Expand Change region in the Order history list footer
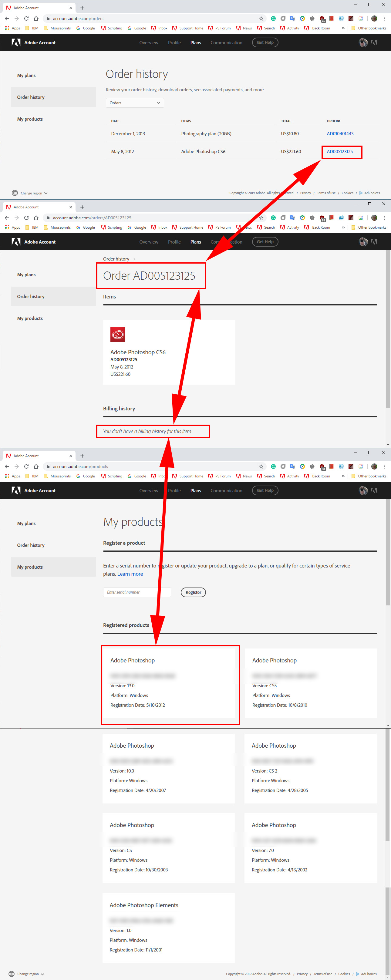 tap(34, 193)
